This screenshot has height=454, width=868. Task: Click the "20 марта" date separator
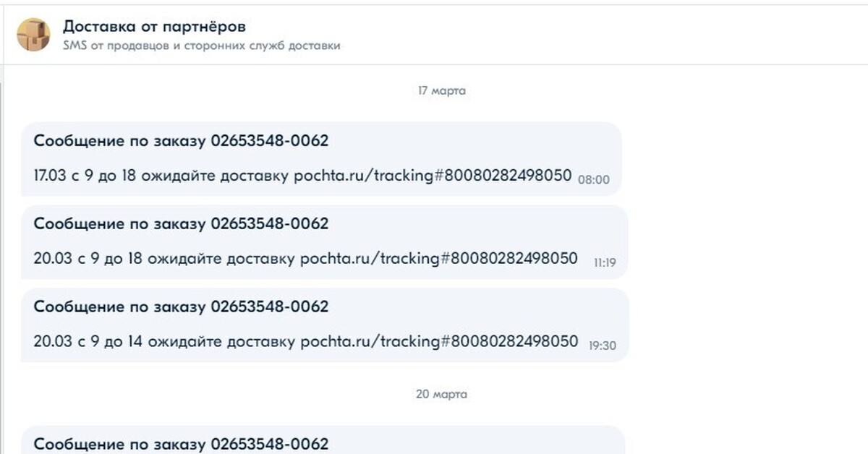coord(441,395)
